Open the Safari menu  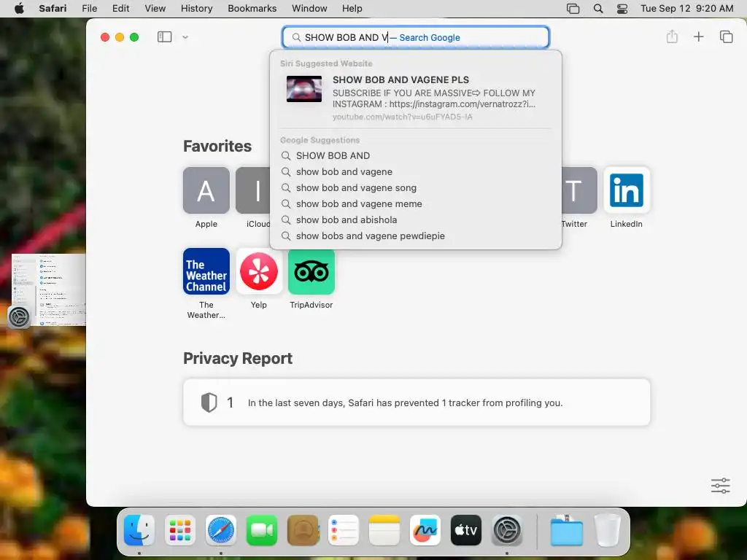[x=53, y=9]
